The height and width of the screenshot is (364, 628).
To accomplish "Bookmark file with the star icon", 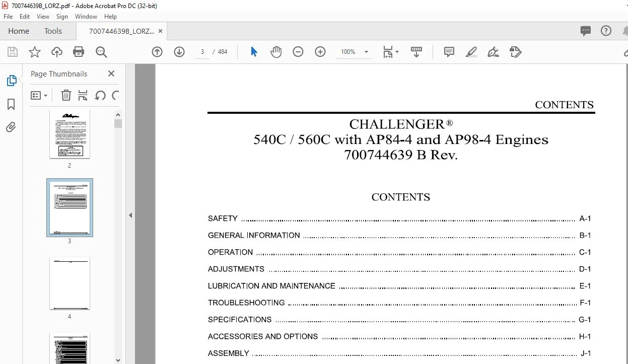I will pos(35,52).
